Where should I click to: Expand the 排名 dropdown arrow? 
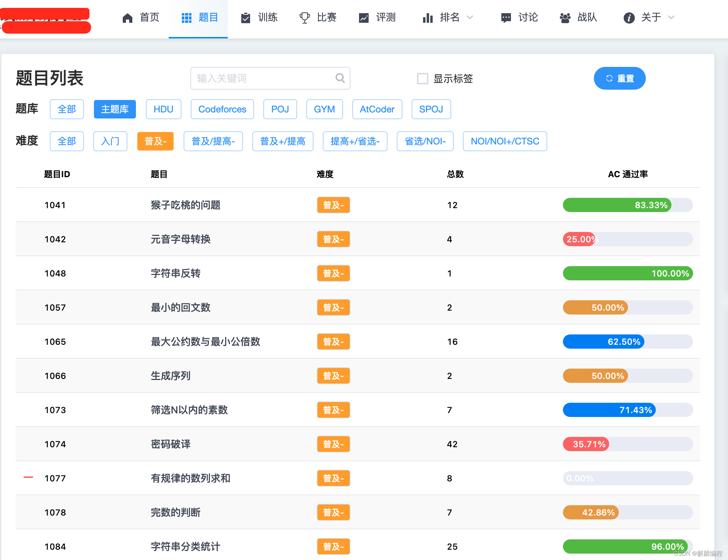tap(470, 17)
